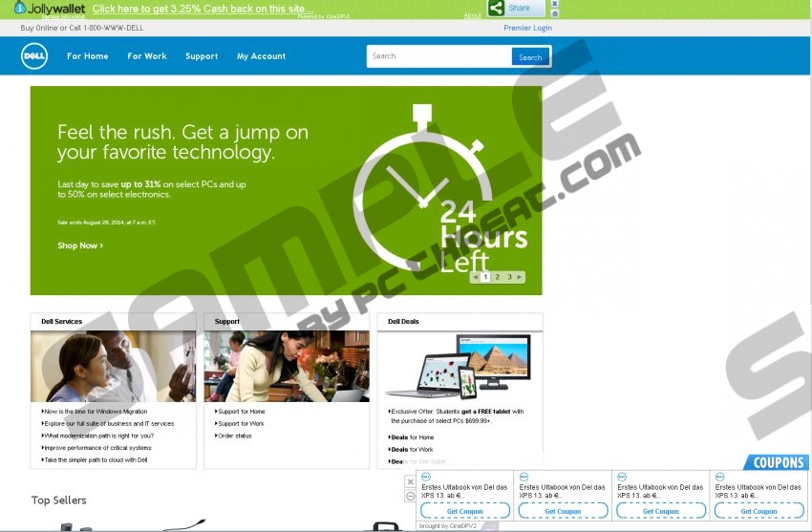Go to previous banner slide arrow
The height and width of the screenshot is (532, 812).
(x=475, y=277)
